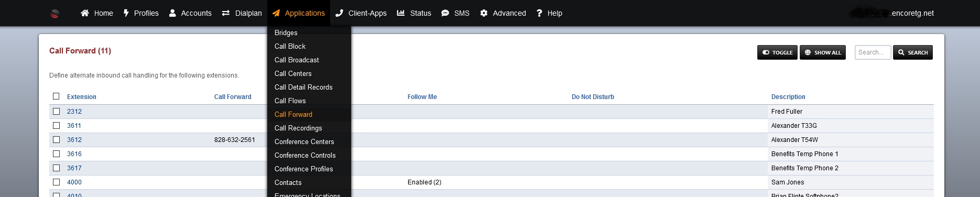The height and width of the screenshot is (197, 980).
Task: Open extension 4000 link
Action: [x=74, y=182]
